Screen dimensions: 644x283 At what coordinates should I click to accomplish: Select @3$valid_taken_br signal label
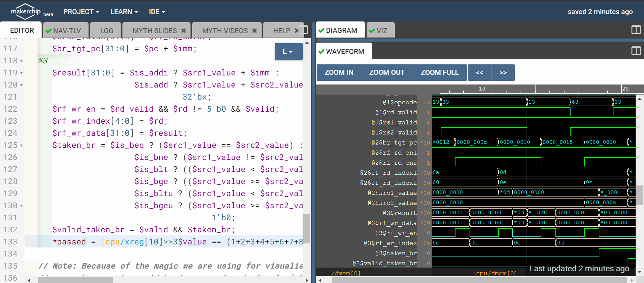point(385,263)
